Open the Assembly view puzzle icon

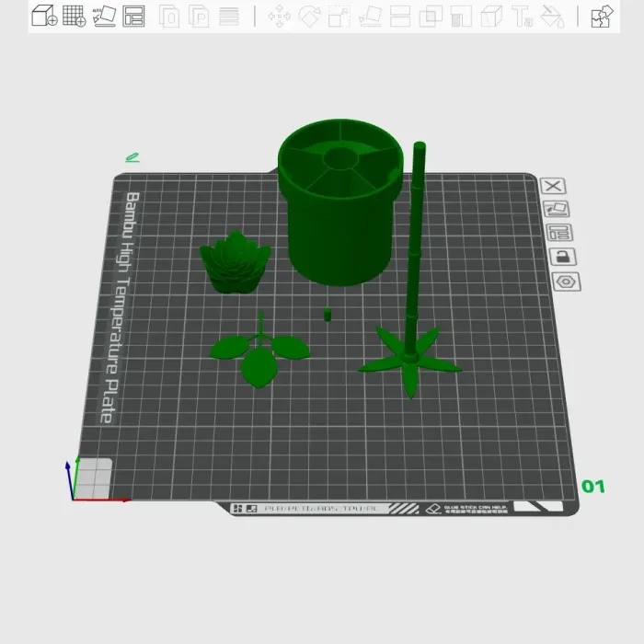click(x=602, y=17)
